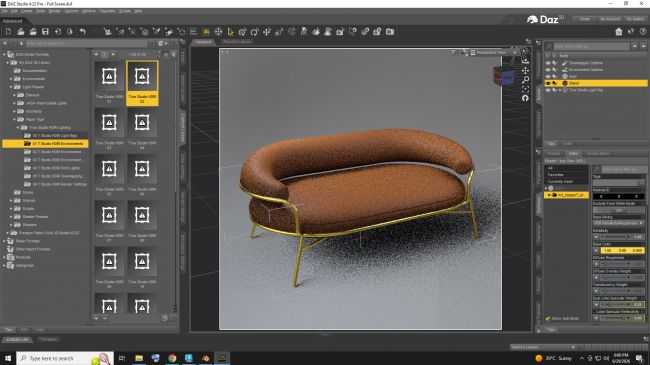
Task: Toggle visibility of True Studio Light Rig
Action: click(548, 90)
